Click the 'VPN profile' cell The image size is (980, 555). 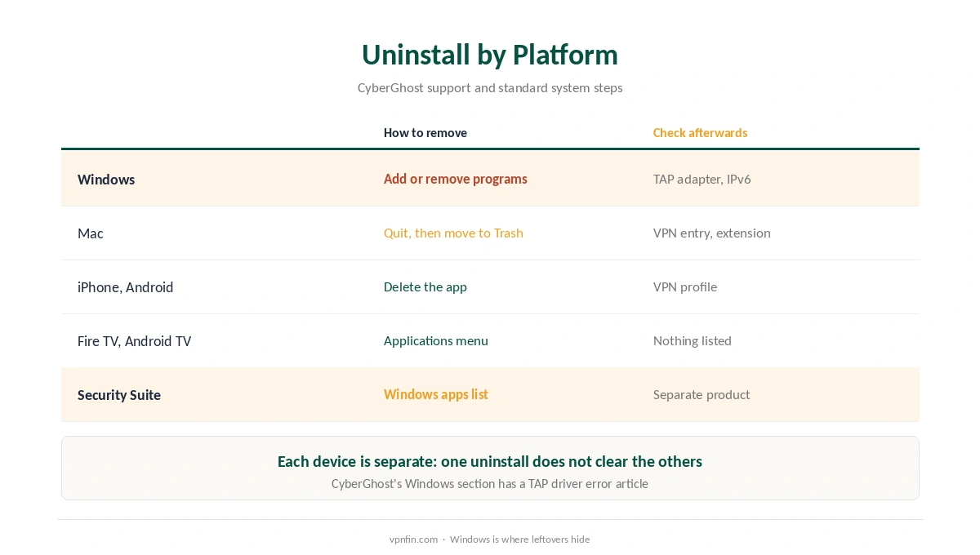pos(685,286)
